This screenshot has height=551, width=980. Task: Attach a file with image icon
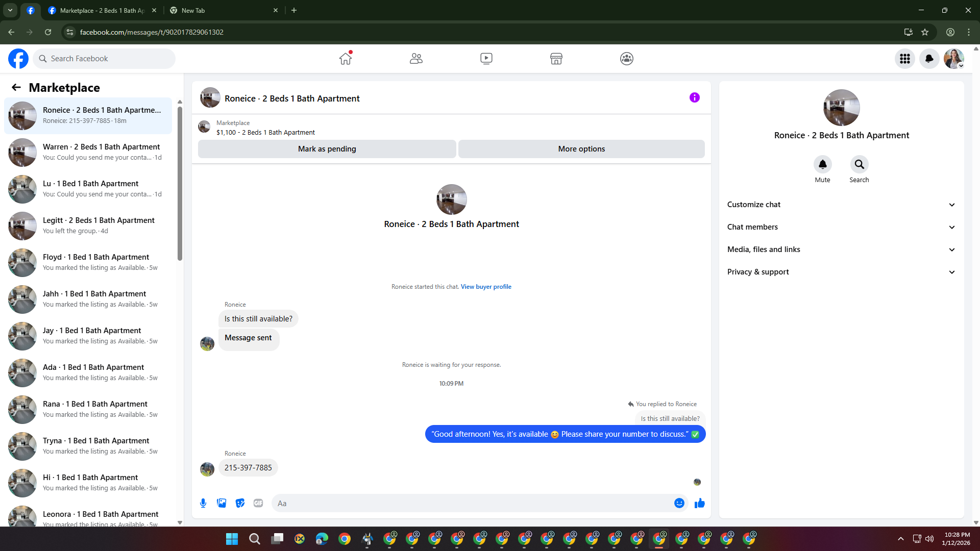pos(222,503)
